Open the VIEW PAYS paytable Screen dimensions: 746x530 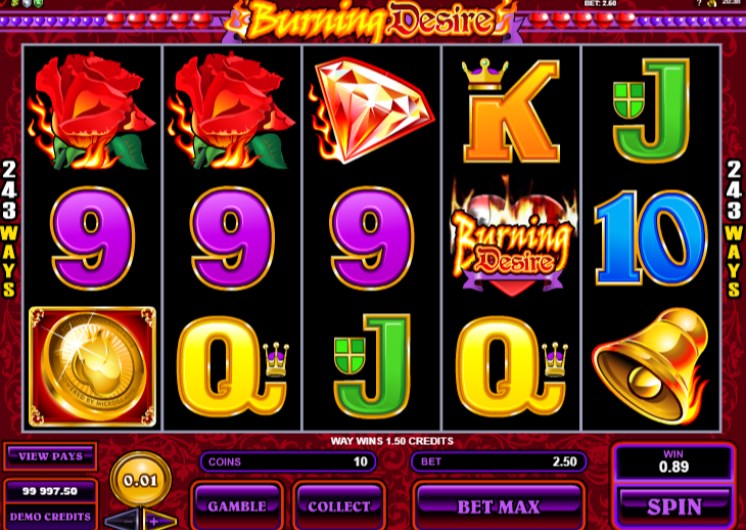50,457
